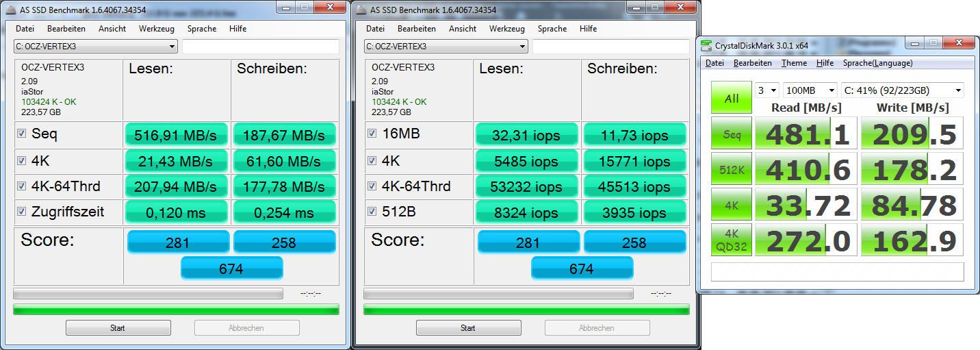Click Abbrechen in the middle AS SSD window
The height and width of the screenshot is (350, 980).
tap(597, 328)
